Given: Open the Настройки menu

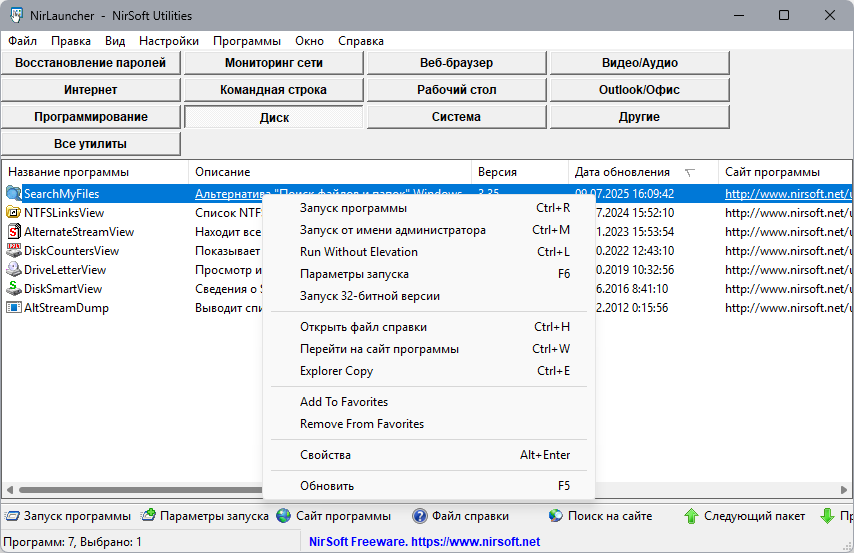Looking at the screenshot, I should point(169,41).
